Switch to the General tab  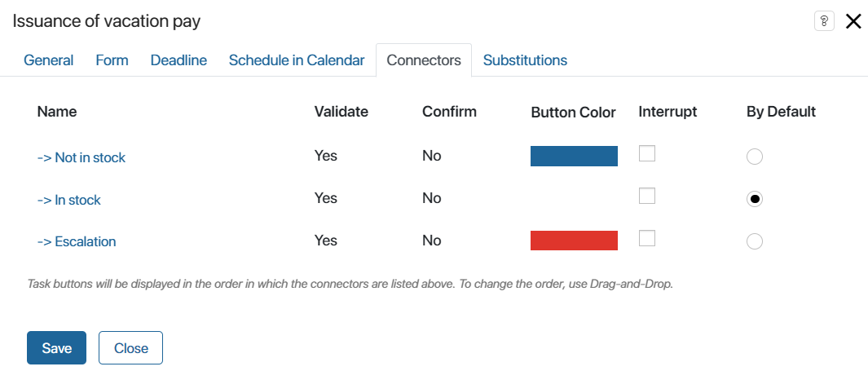pyautogui.click(x=49, y=60)
